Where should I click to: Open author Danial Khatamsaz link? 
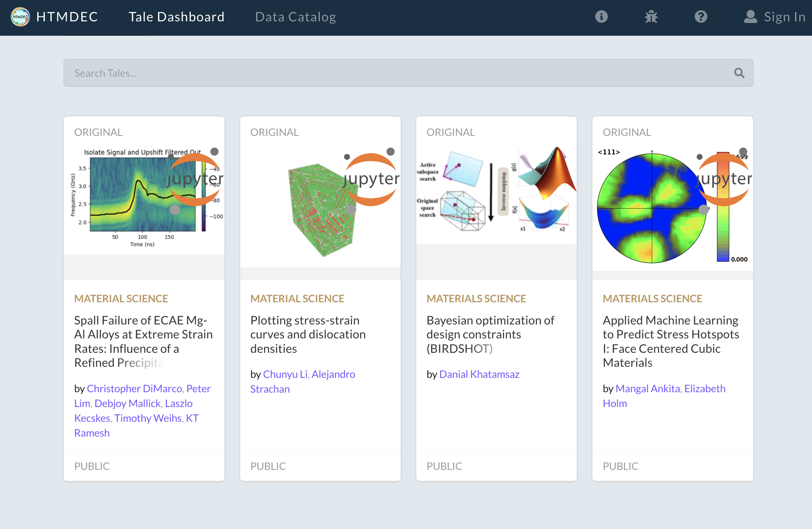pyautogui.click(x=479, y=374)
